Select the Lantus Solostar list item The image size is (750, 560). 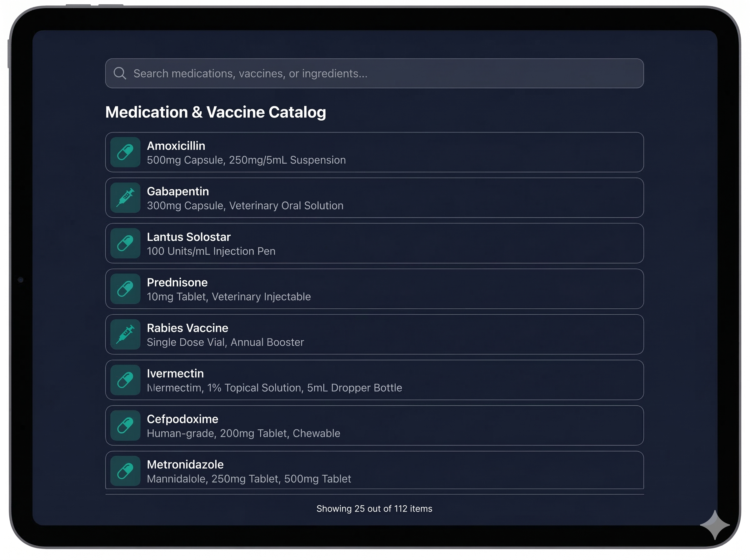(373, 243)
